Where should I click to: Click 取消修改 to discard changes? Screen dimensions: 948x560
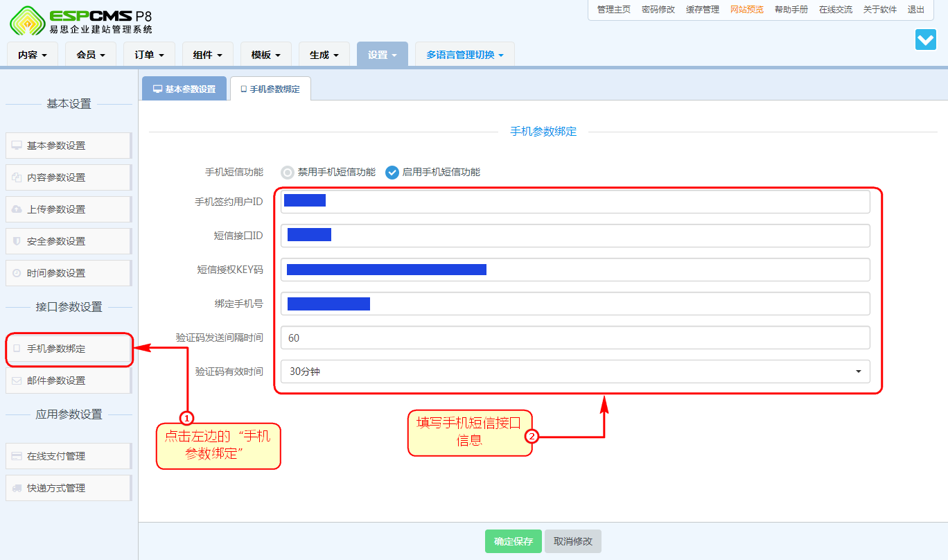coord(573,541)
